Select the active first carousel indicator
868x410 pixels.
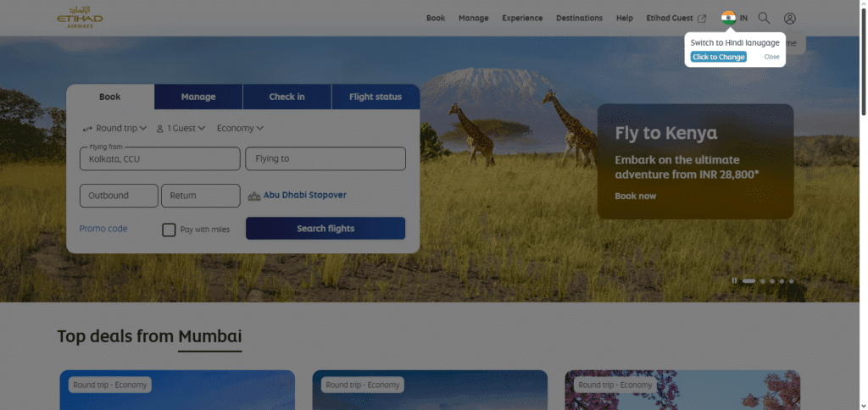coord(749,281)
